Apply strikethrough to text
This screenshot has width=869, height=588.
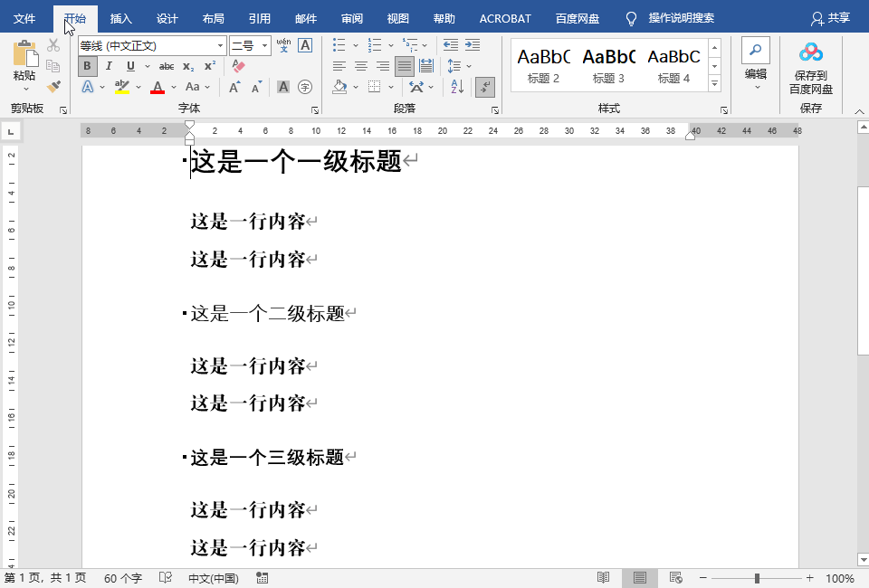[168, 65]
